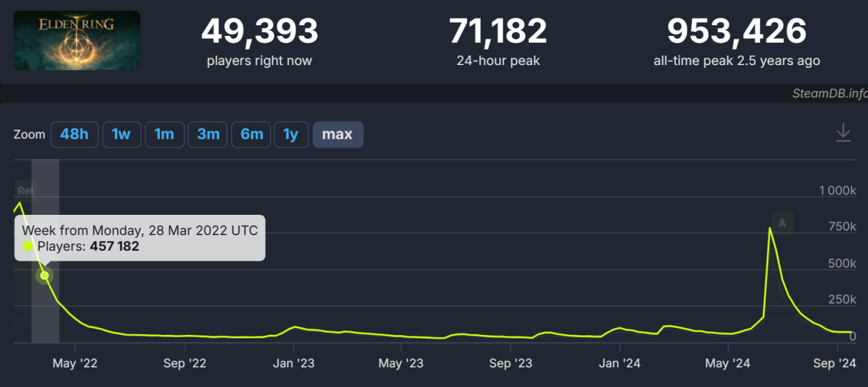Click the 'Week from Monday, 28 Mar 2022 UTC' tooltip line
The height and width of the screenshot is (387, 868).
coord(140,230)
